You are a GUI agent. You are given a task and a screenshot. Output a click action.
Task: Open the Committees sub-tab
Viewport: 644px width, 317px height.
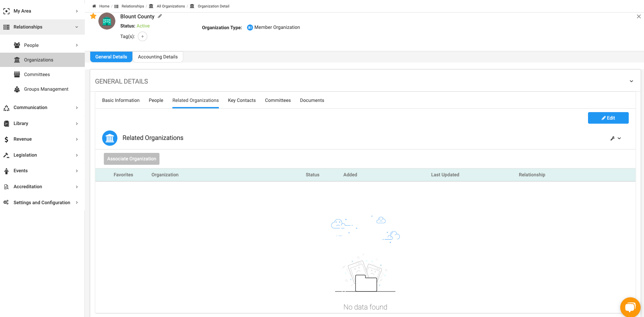(x=278, y=100)
